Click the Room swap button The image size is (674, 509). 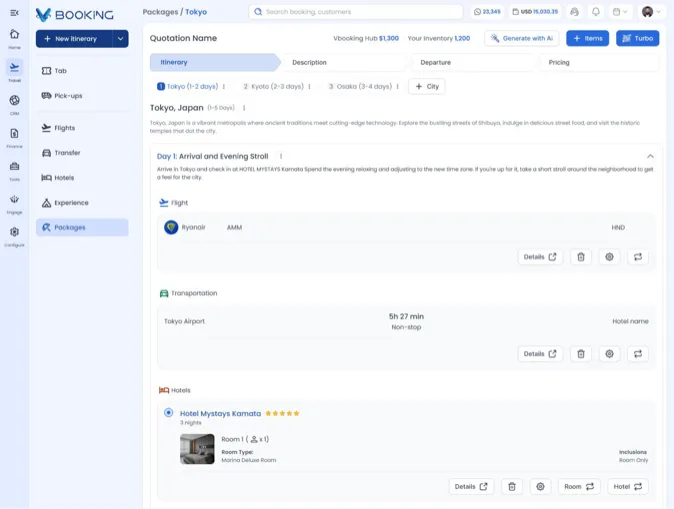tap(579, 487)
